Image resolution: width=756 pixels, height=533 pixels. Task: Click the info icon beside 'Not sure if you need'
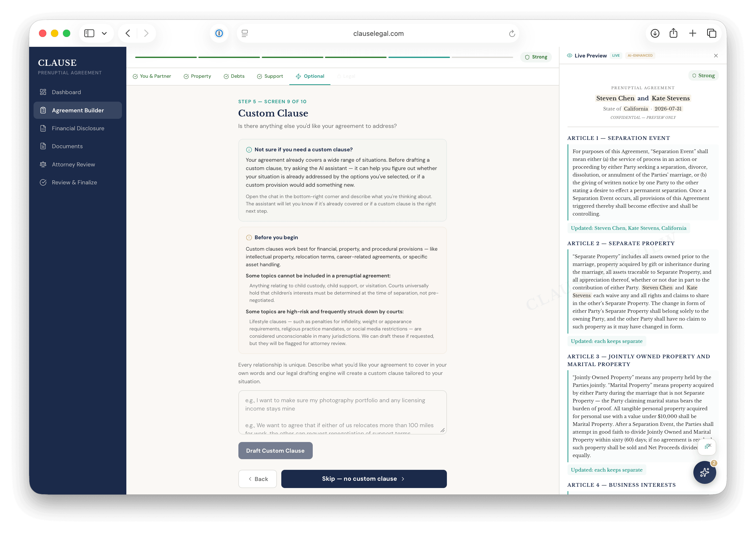pyautogui.click(x=249, y=150)
